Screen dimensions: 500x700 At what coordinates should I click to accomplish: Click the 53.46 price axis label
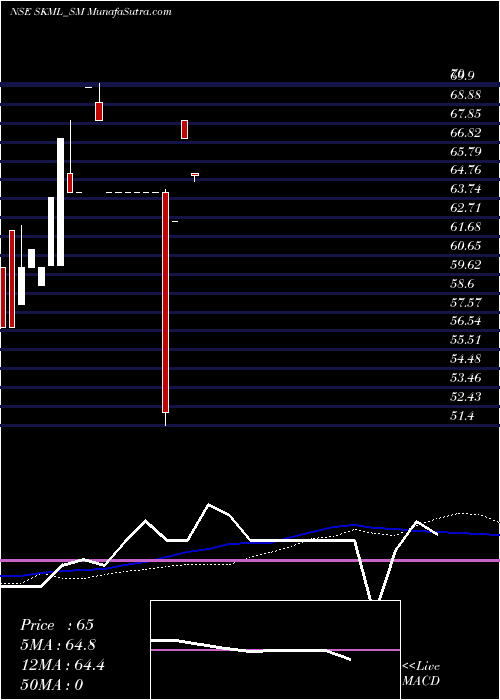466,378
